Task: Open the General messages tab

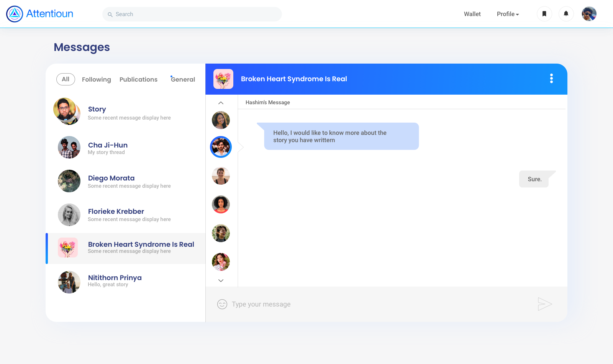Action: point(183,79)
